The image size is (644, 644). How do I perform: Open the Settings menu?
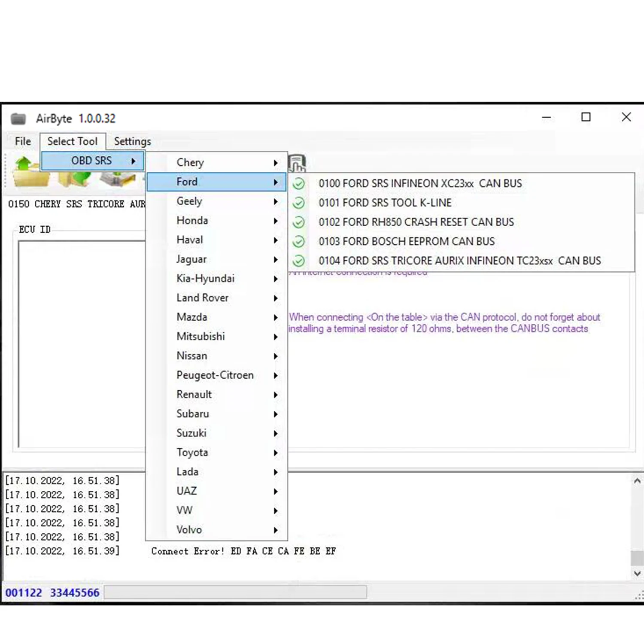133,141
